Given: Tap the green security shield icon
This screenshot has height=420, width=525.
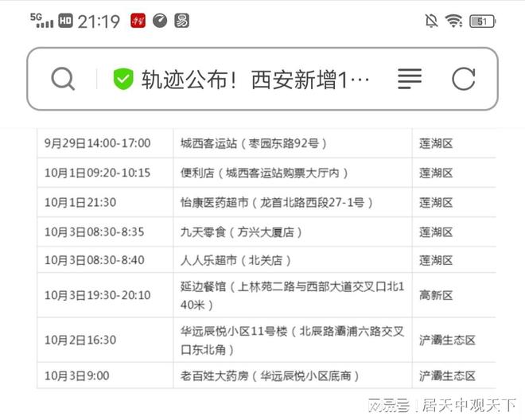Looking at the screenshot, I should (x=122, y=79).
